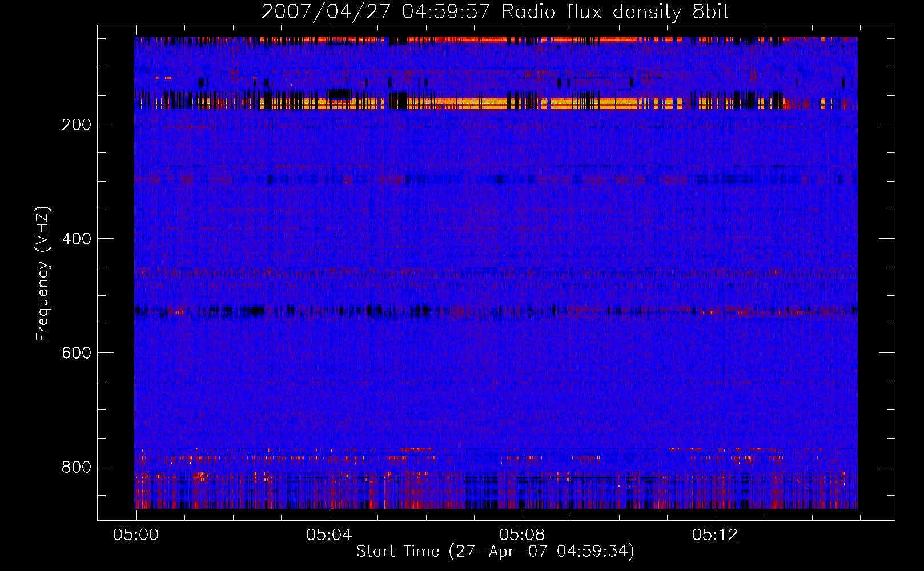Click the 05:04 time tick label

click(x=329, y=534)
